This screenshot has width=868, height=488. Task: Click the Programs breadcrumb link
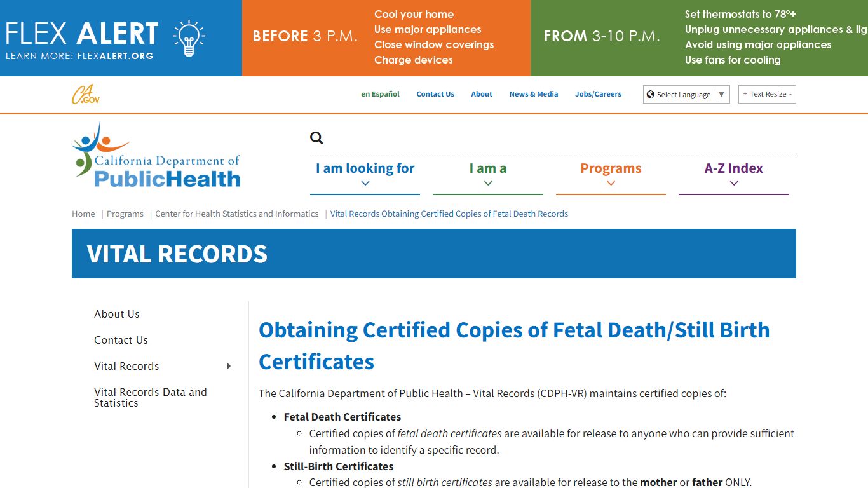tap(125, 213)
